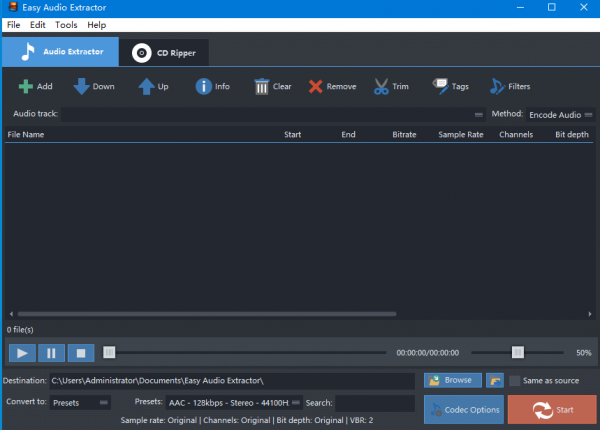Click the scrollbar right arrow
Screen dimensions: 600x430
pos(590,314)
